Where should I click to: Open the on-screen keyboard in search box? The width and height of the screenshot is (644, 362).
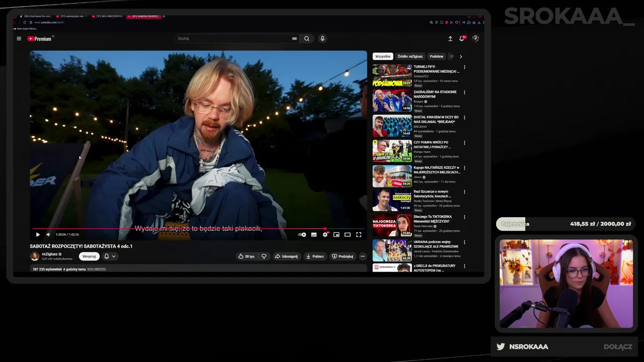click(294, 39)
